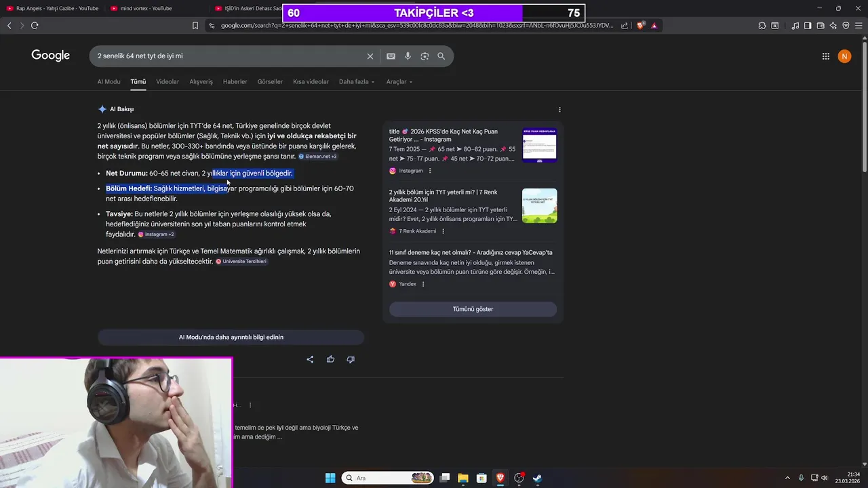Open the Windows Start menu
The height and width of the screenshot is (488, 868).
coord(330,478)
